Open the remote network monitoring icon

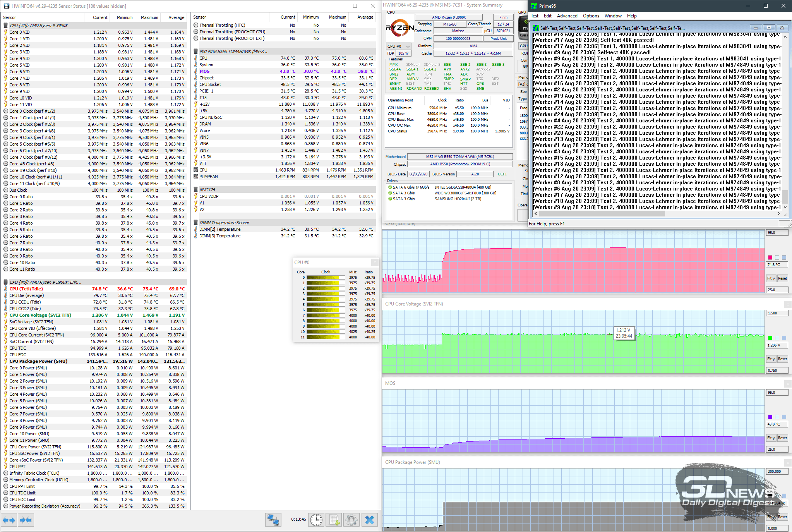pos(273,520)
